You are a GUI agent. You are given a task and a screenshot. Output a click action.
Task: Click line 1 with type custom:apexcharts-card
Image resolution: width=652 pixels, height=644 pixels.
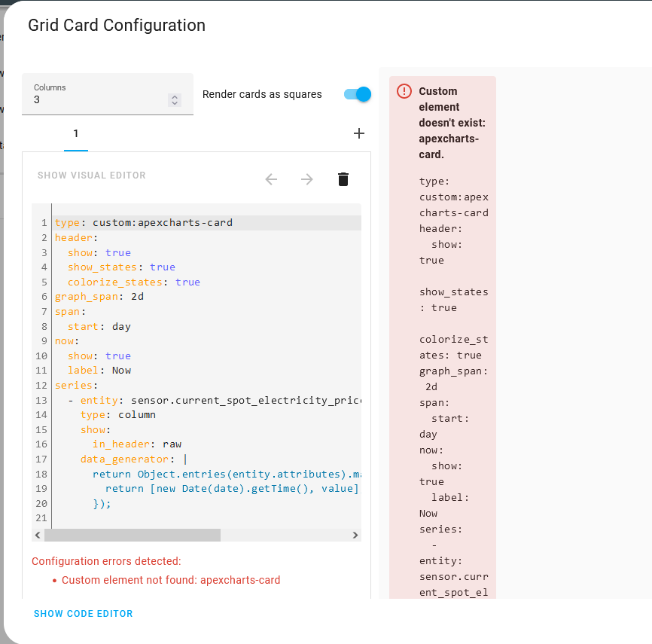click(x=208, y=222)
